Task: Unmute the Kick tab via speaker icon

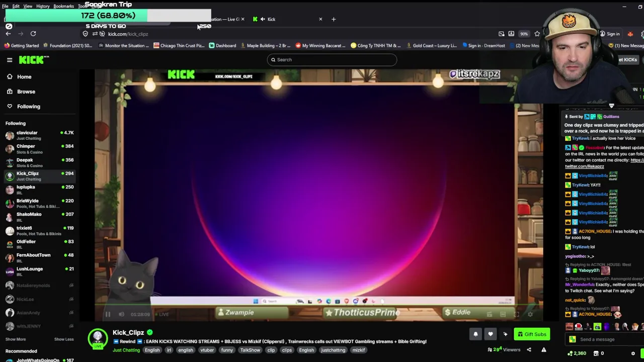Action: (263, 19)
